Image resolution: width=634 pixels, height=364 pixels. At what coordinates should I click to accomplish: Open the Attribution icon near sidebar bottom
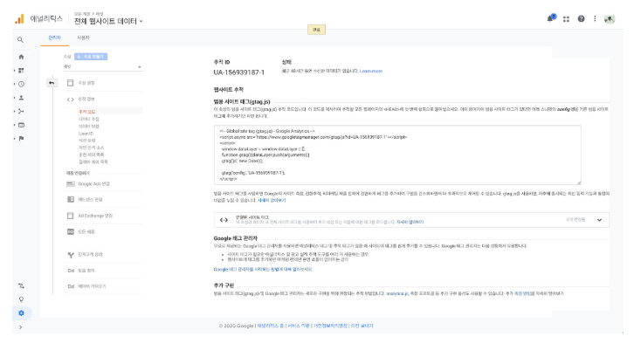tap(21, 286)
